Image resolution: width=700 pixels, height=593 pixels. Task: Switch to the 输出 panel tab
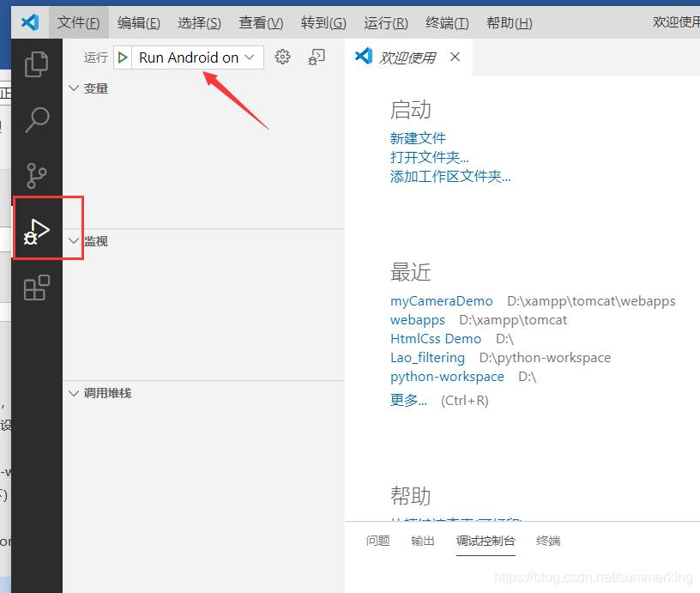[x=422, y=541]
